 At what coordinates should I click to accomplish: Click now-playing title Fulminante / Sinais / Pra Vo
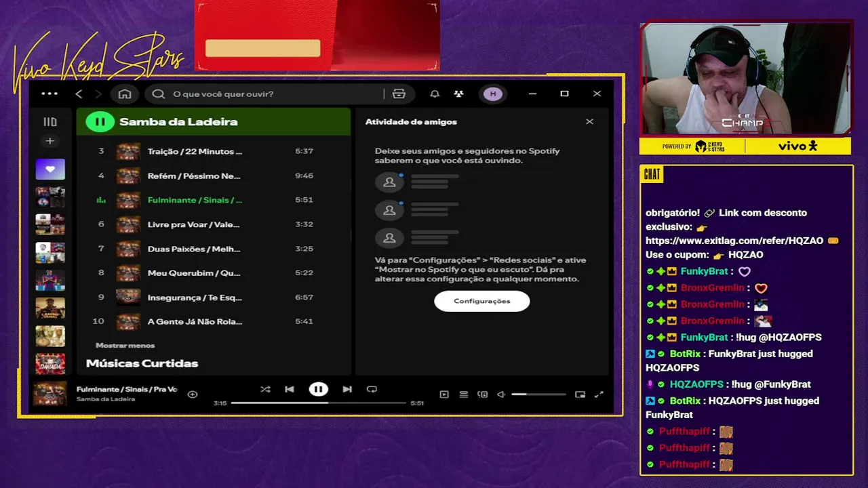coord(127,389)
